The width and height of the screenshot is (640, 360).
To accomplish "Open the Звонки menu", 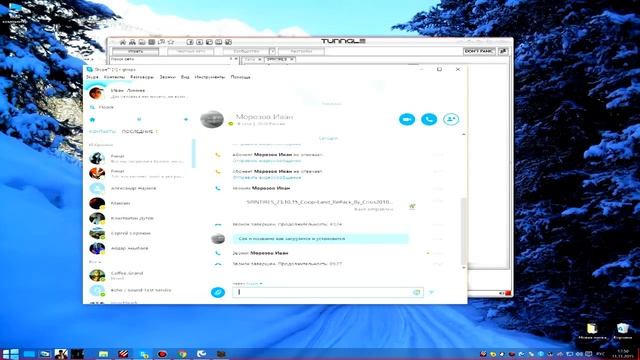I will [167, 77].
